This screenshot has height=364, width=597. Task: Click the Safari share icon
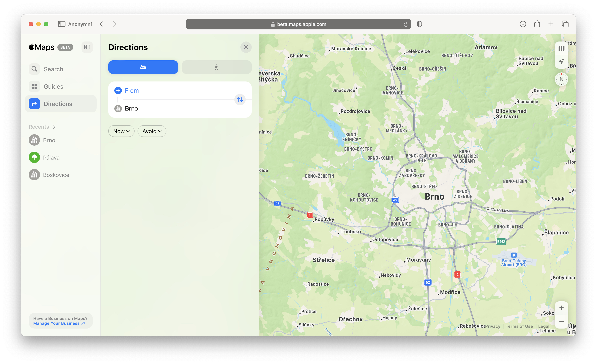[537, 24]
